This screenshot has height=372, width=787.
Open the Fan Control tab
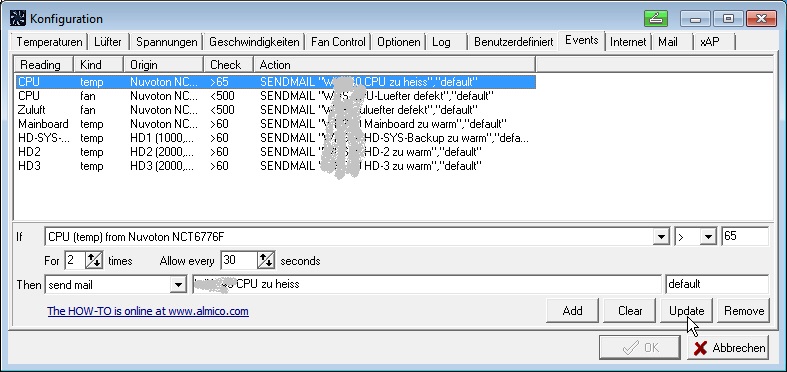338,42
